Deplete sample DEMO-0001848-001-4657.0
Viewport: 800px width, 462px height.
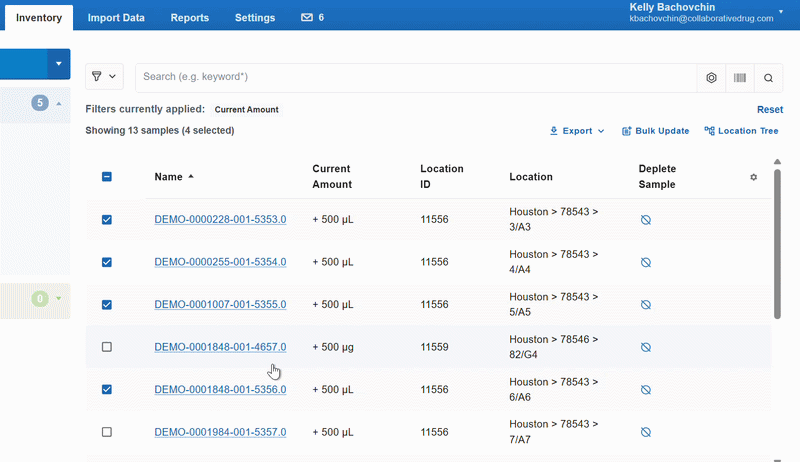pyautogui.click(x=645, y=347)
